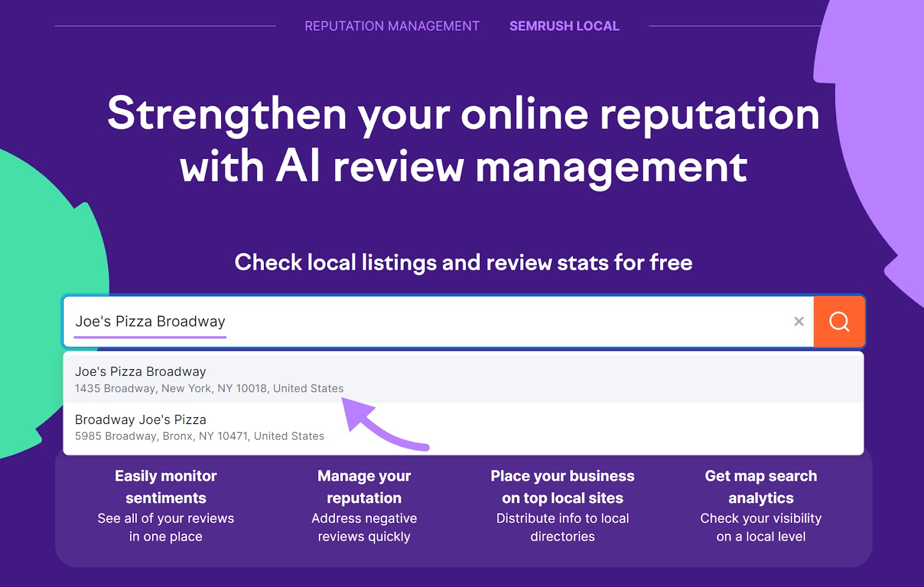Viewport: 924px width, 587px height.
Task: Click the Place your business on top local sites card
Action: pyautogui.click(x=562, y=506)
